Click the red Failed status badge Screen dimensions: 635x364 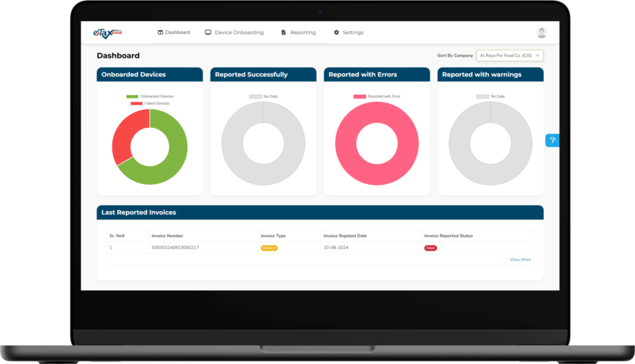(430, 248)
